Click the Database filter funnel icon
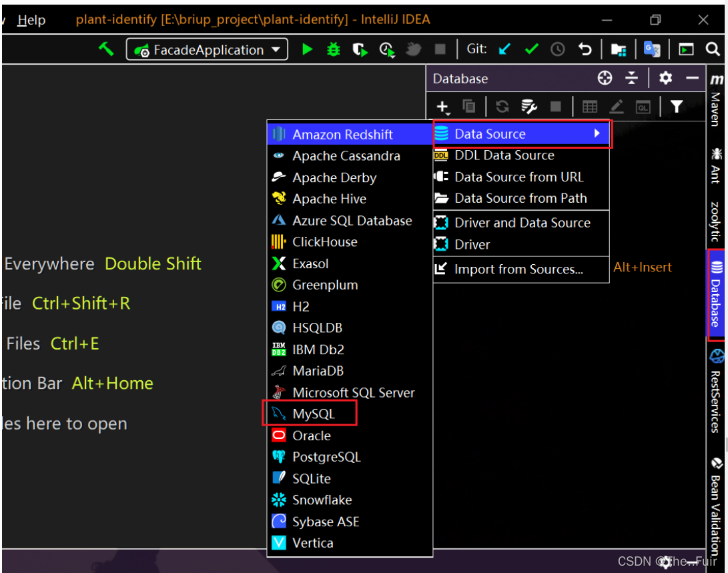This screenshot has height=573, width=728. pyautogui.click(x=677, y=107)
